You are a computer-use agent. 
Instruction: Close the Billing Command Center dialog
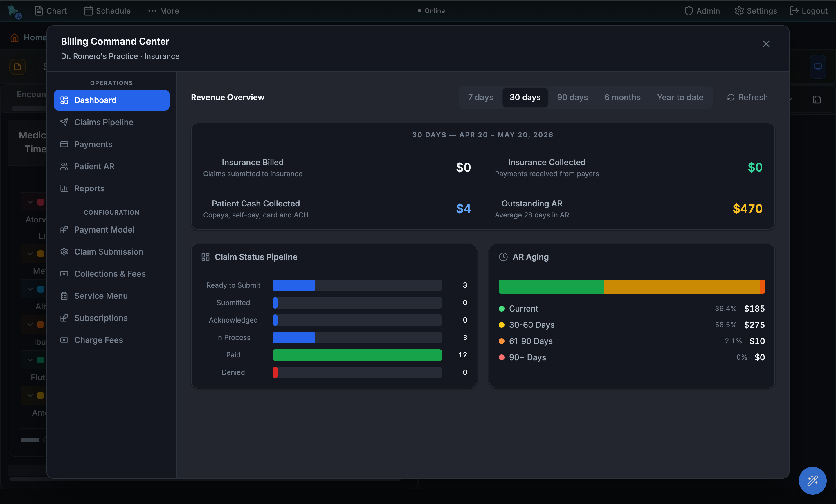pos(766,44)
